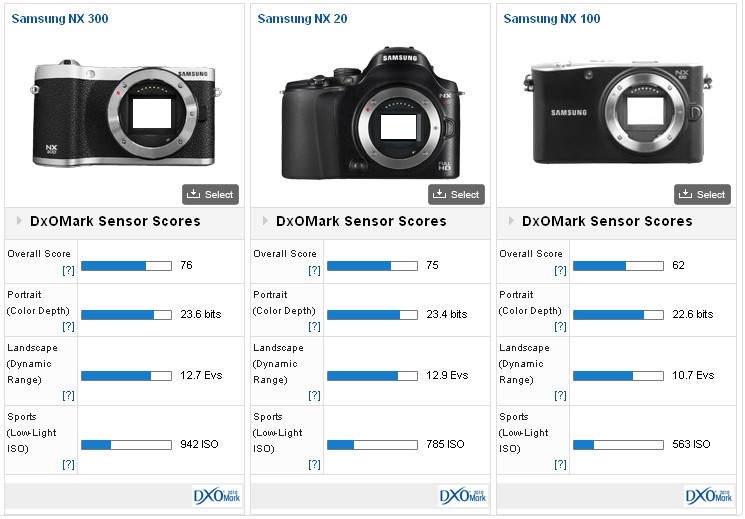Click the NX 100 Color Depth bar

618,315
